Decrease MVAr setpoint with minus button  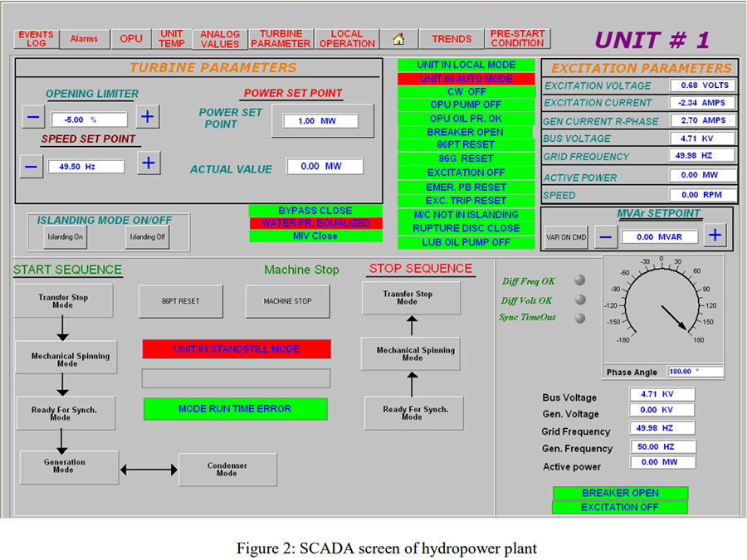click(606, 236)
